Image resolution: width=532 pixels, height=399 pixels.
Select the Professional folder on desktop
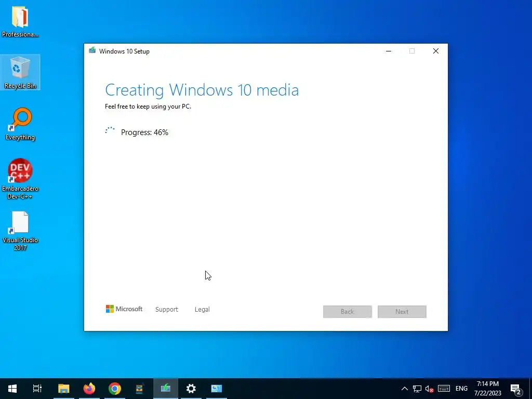pyautogui.click(x=20, y=21)
